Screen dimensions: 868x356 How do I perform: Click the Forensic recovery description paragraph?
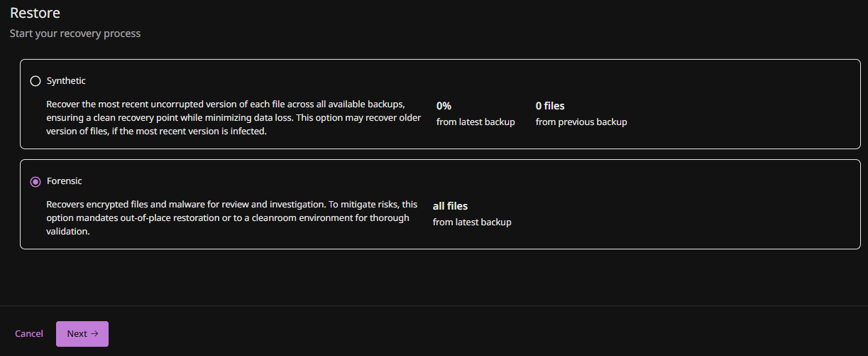coord(231,217)
